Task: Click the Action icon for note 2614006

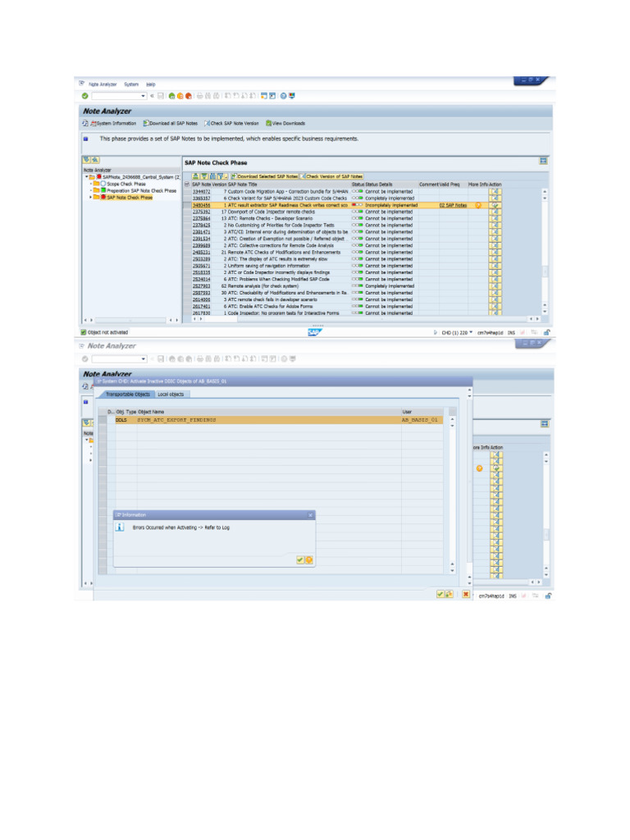Action: coord(495,299)
